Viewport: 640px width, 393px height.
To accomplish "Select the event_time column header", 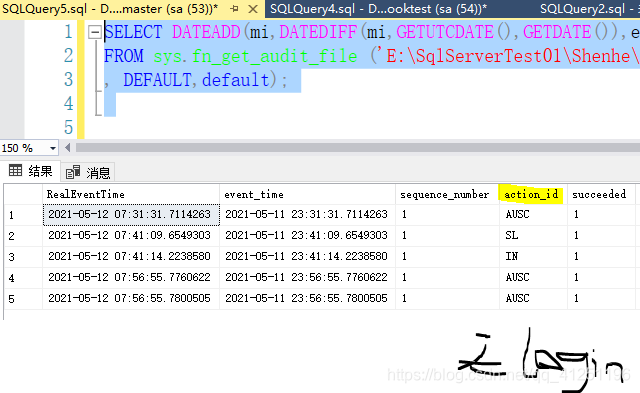I will pyautogui.click(x=307, y=194).
